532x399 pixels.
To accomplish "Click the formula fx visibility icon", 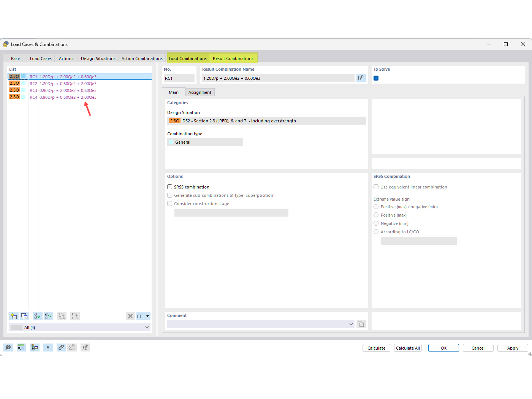I will click(x=85, y=347).
